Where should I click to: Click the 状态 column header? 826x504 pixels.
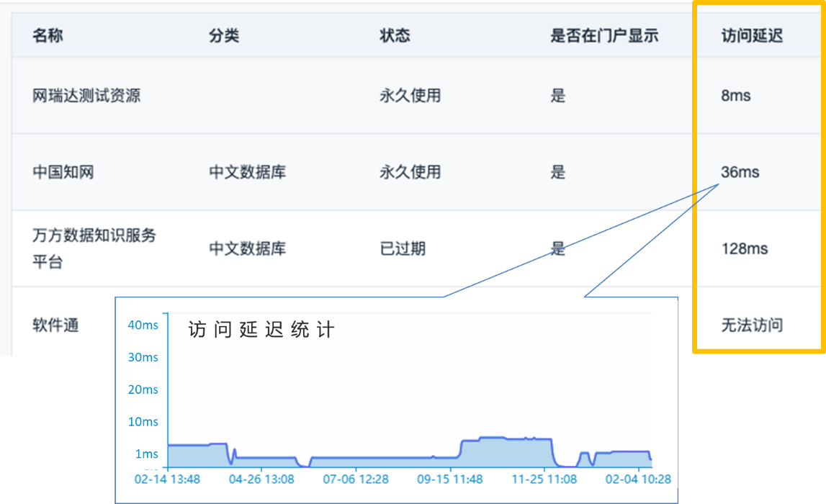(x=395, y=36)
